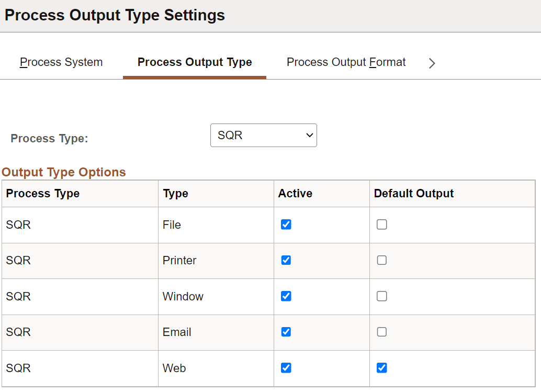Screen dimensions: 541x392
Task: Switch to the Process System tab
Action: coord(61,62)
